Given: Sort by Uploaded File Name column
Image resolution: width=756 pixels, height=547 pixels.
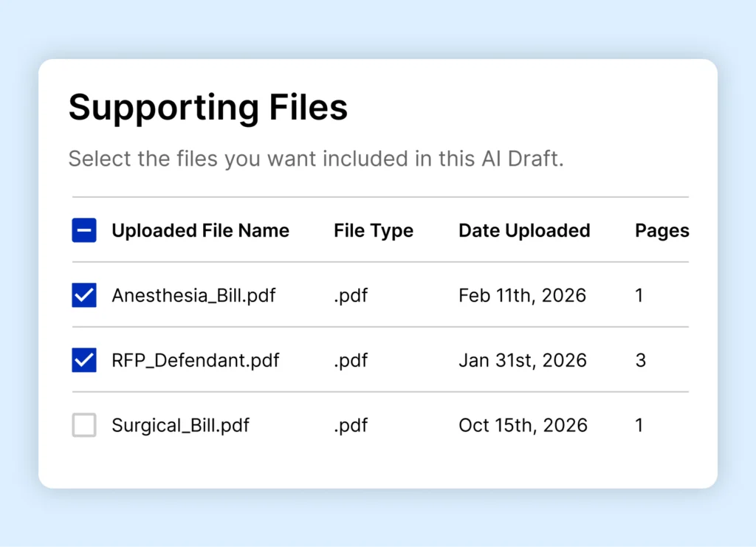Looking at the screenshot, I should coord(200,231).
